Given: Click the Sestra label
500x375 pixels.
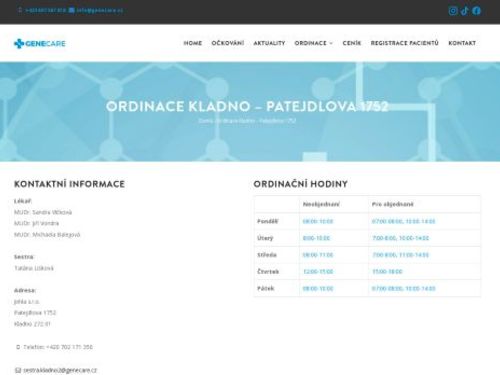Looking at the screenshot, I should [24, 257].
